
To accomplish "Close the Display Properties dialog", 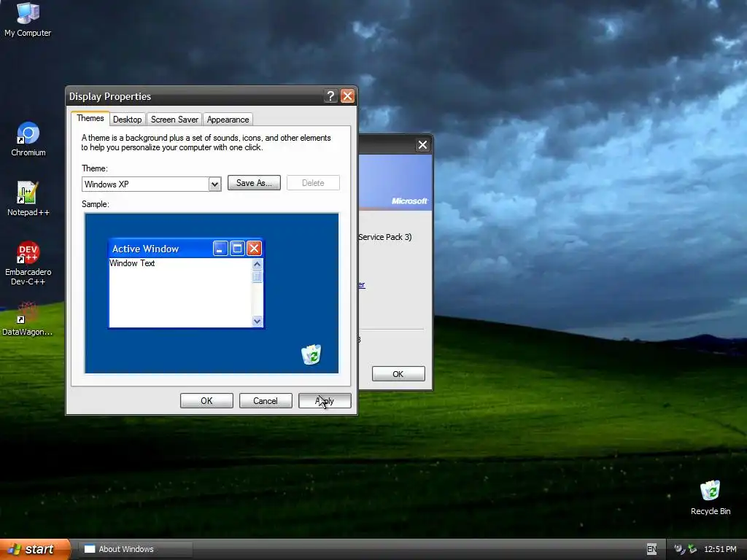I will tap(348, 96).
